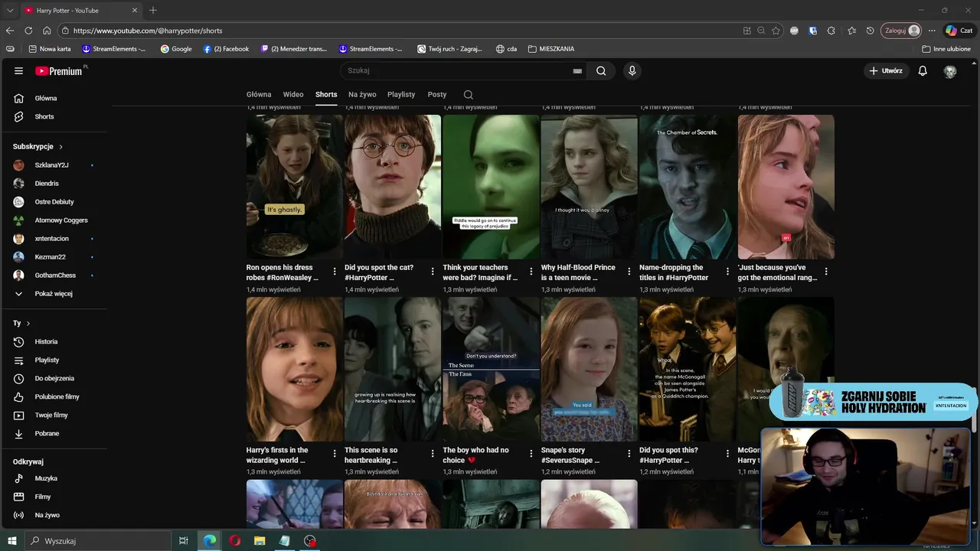The width and height of the screenshot is (980, 551).
Task: Open options menu for 'Name-dropping the titles' short
Action: tap(727, 272)
